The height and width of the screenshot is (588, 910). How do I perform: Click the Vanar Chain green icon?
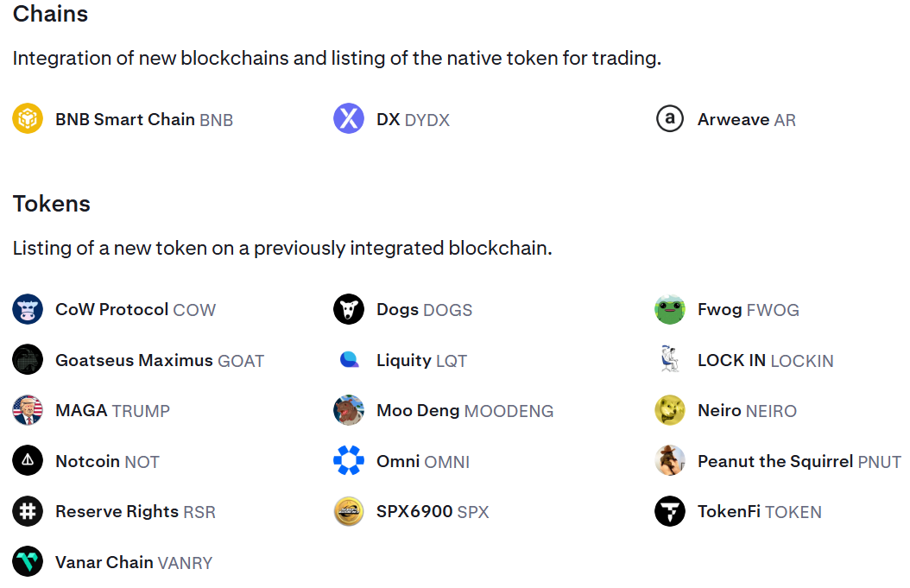[x=28, y=562]
